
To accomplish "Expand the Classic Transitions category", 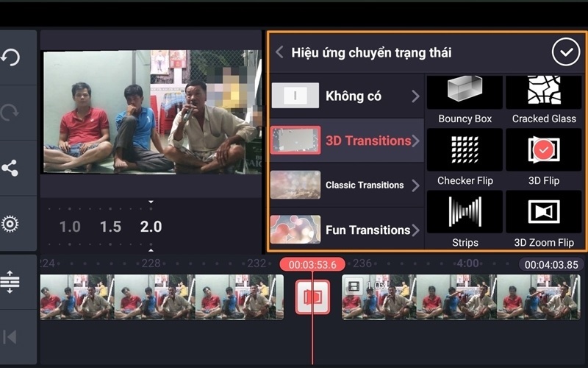I will [347, 185].
